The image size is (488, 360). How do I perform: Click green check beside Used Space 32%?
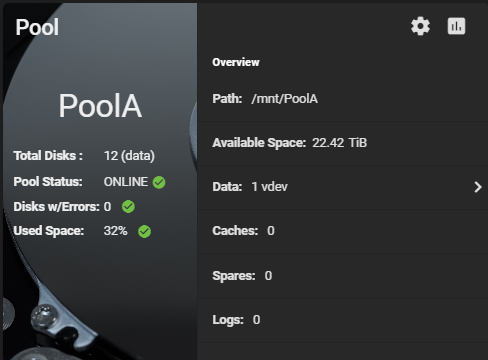click(x=144, y=231)
